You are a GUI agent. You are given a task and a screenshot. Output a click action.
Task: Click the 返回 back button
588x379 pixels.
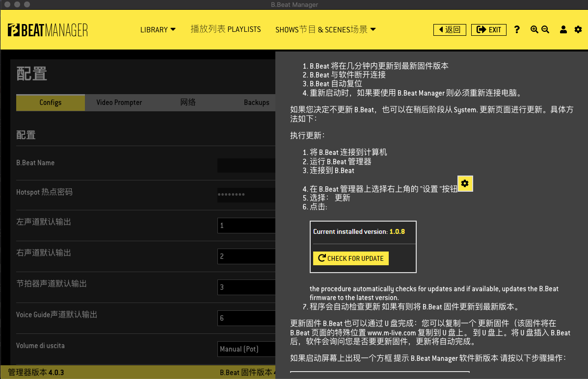pos(450,29)
